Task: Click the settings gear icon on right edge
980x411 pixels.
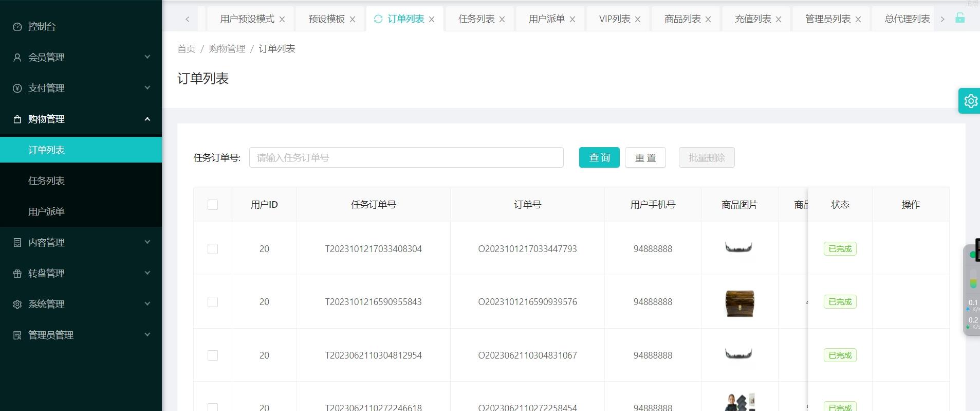Action: pyautogui.click(x=970, y=101)
